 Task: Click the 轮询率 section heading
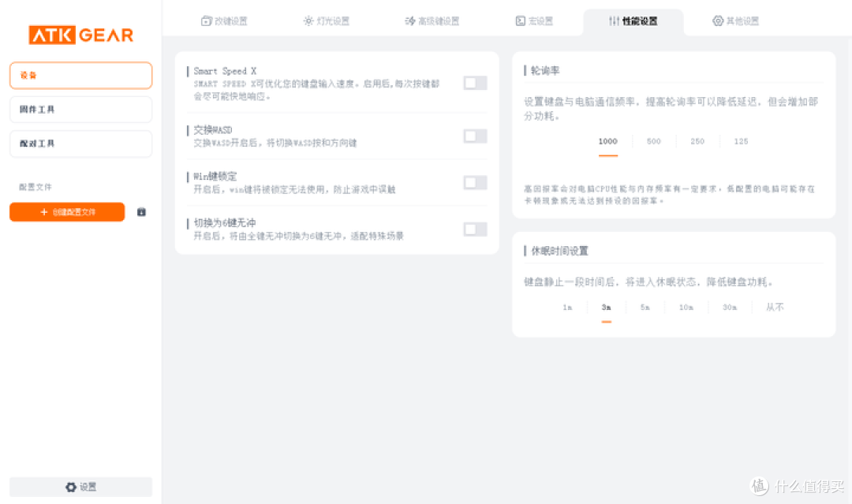tap(545, 71)
